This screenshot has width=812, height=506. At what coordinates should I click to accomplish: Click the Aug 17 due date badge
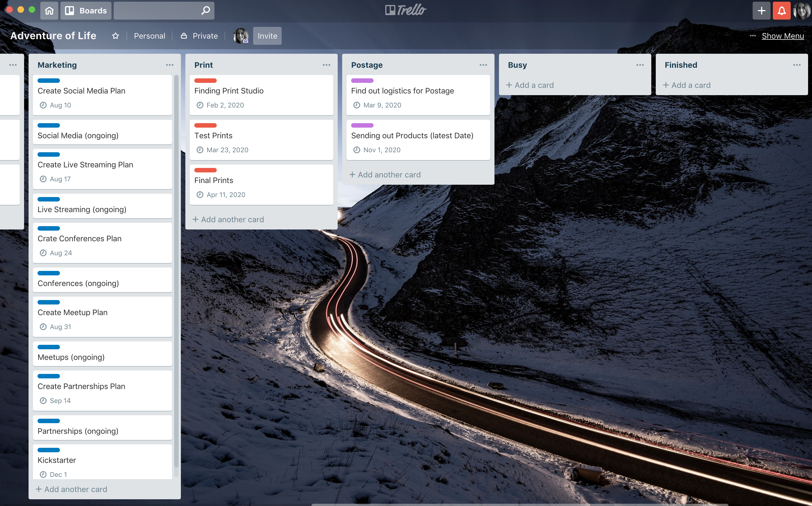coord(55,179)
